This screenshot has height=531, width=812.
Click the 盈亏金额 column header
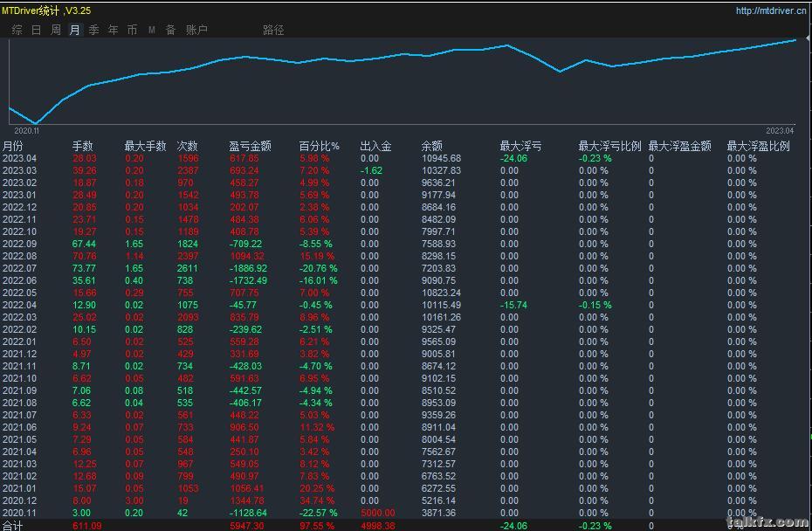(250, 146)
